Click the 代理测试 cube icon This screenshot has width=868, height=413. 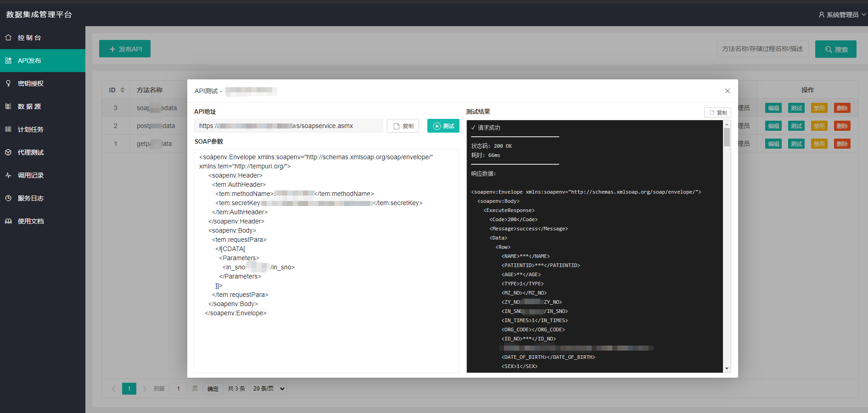point(8,152)
